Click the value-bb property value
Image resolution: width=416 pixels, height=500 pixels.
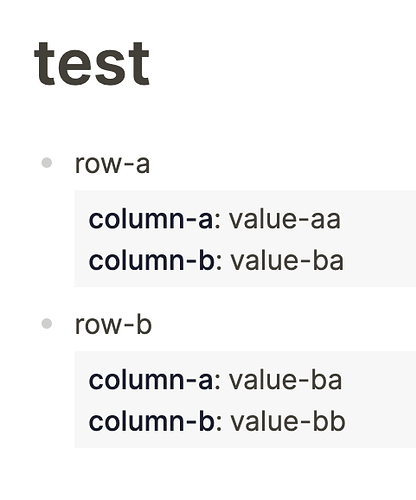[288, 422]
